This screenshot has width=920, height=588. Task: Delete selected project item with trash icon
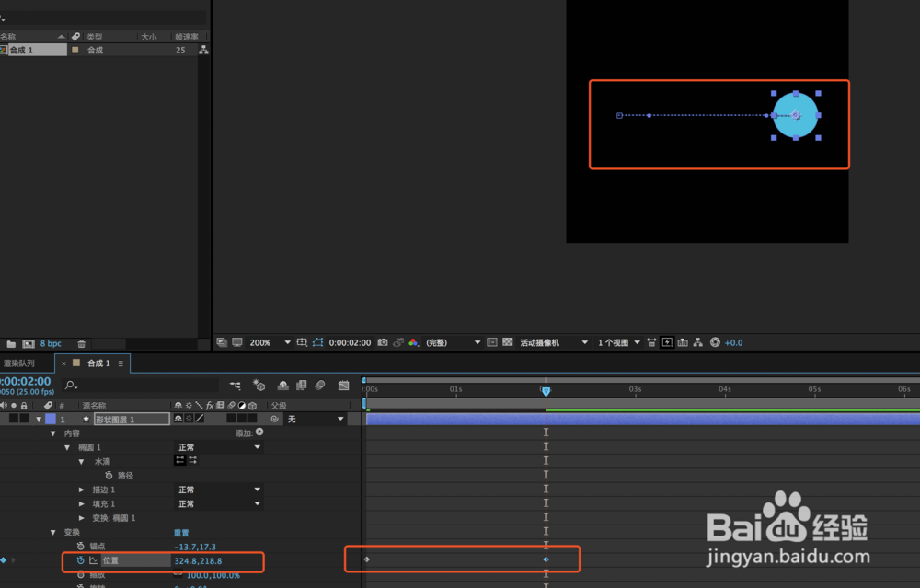coord(82,344)
